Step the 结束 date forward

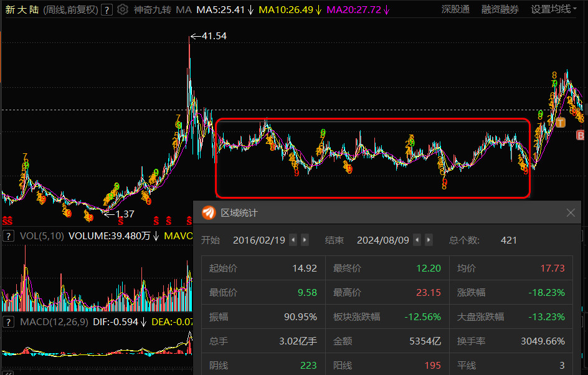(429, 240)
